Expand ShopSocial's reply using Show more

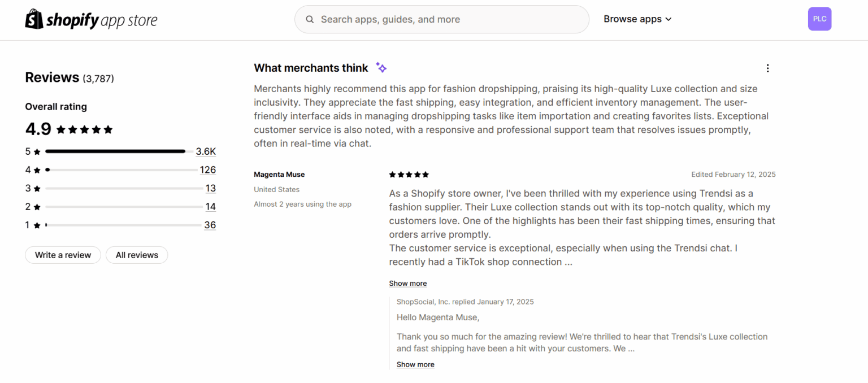(x=415, y=364)
